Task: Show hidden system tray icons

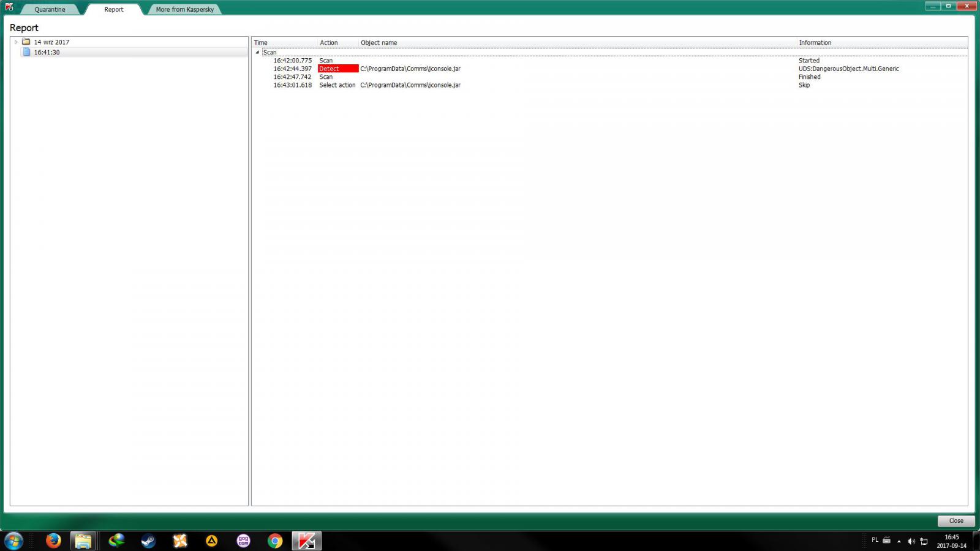Action: pos(899,541)
